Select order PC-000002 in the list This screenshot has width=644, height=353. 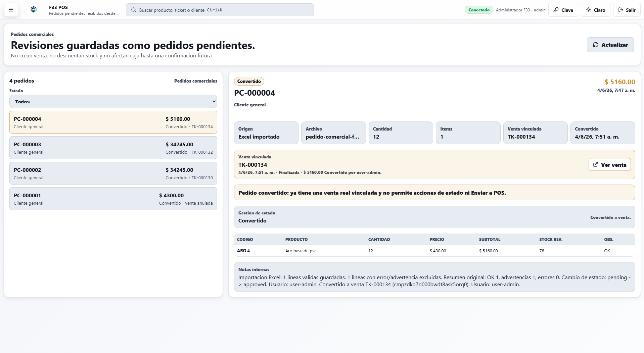pyautogui.click(x=113, y=173)
